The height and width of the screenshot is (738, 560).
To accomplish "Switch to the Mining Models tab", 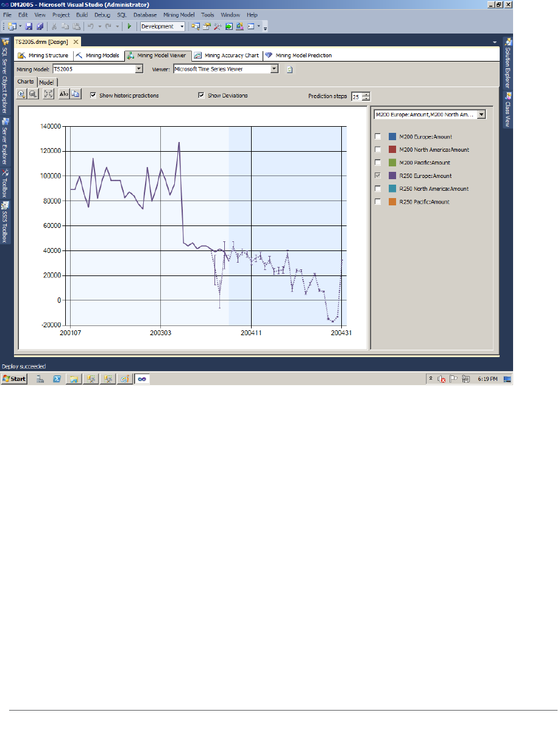I will tap(97, 55).
